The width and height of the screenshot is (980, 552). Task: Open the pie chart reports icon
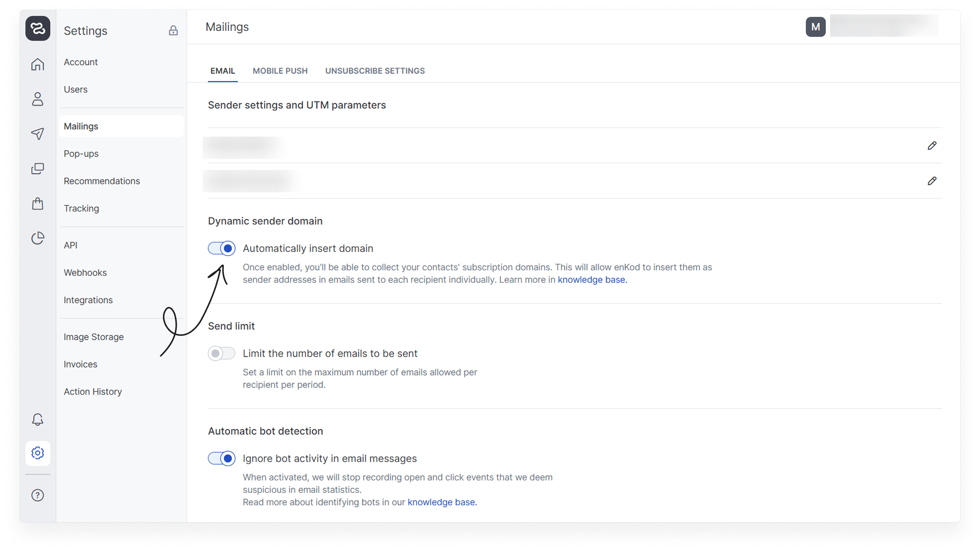(x=38, y=238)
